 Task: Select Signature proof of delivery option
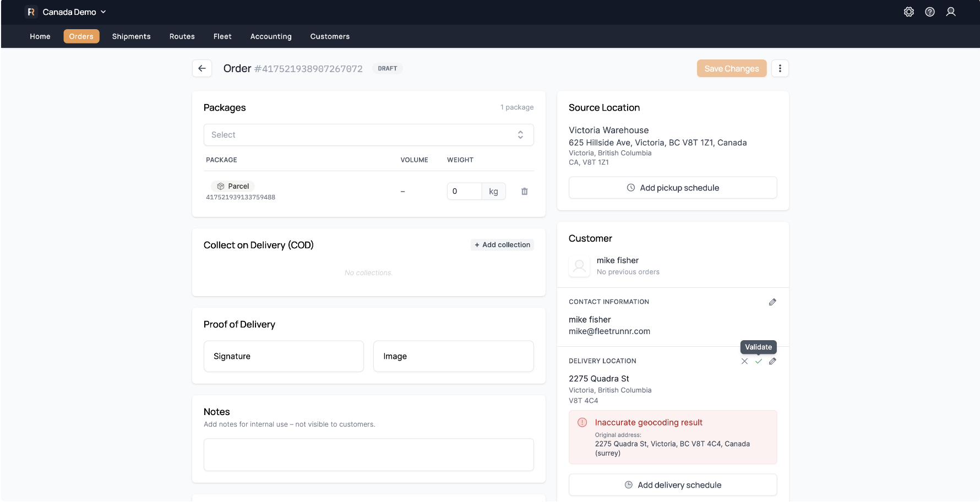[x=284, y=356]
